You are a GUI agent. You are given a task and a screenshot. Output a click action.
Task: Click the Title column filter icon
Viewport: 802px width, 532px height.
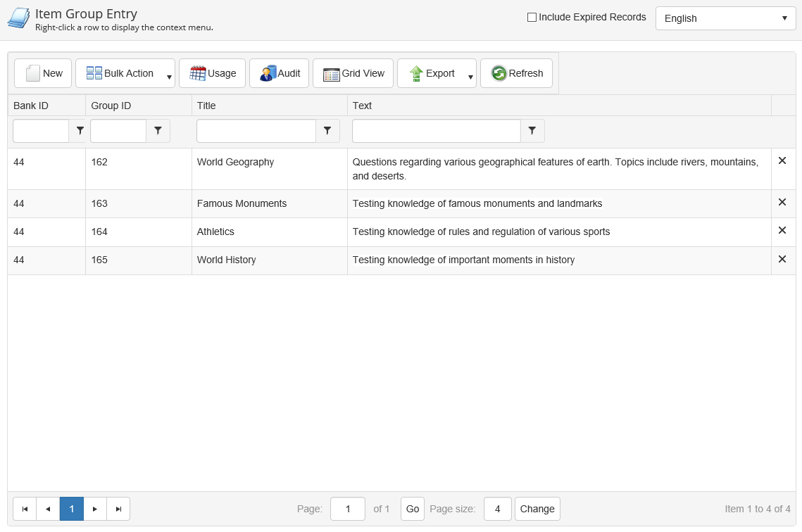327,131
